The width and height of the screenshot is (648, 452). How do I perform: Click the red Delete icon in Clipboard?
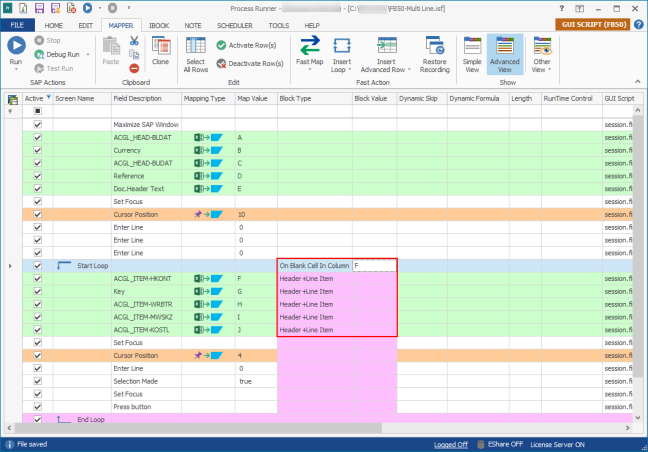(x=134, y=68)
